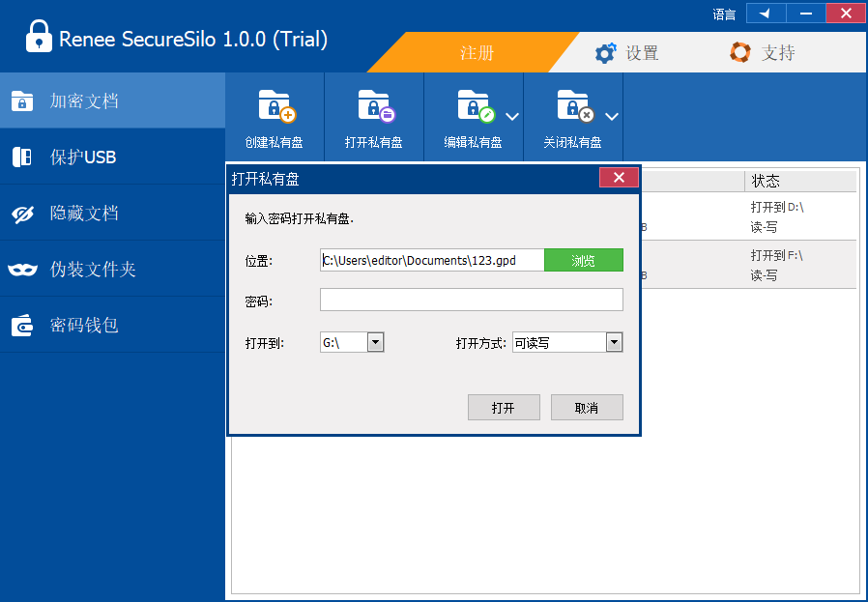This screenshot has width=868, height=602.
Task: Click the back arrow title bar button
Action: point(766,14)
